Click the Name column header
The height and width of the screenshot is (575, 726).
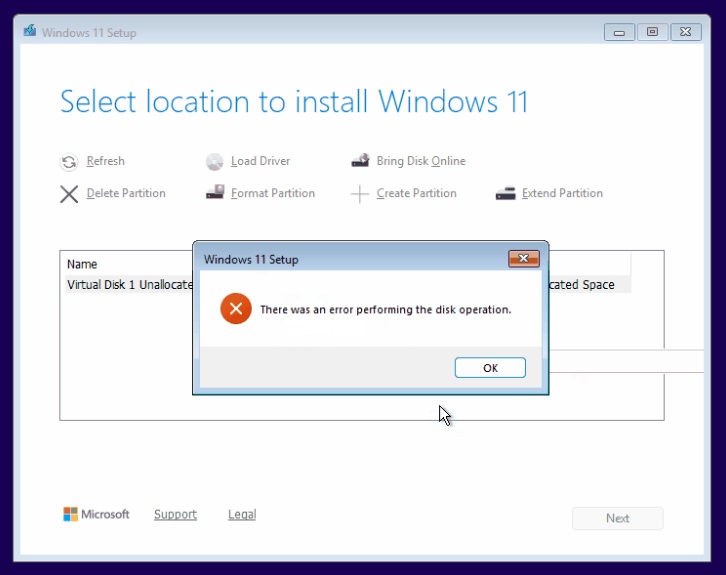click(x=82, y=264)
